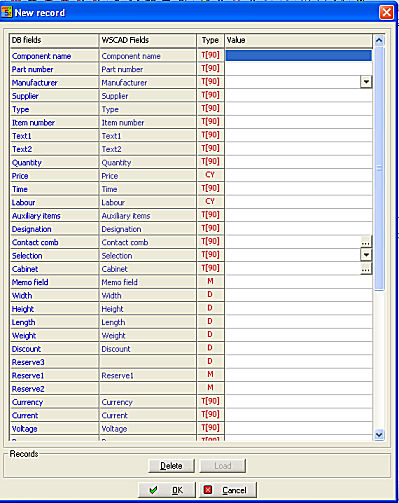Select the Part number DB field cell
Viewport: 399px width, 503px height.
54,69
